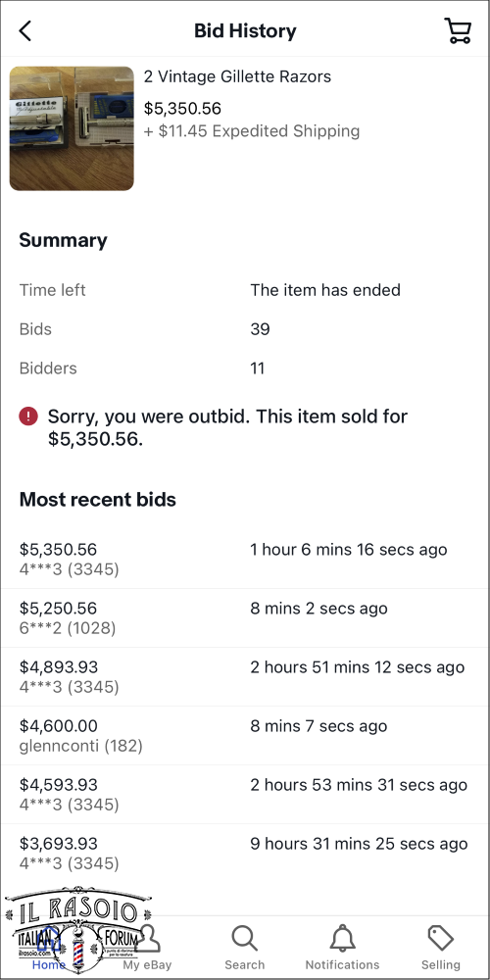This screenshot has width=490, height=980.
Task: Select the $4,593.93 bid row
Action: [245, 795]
